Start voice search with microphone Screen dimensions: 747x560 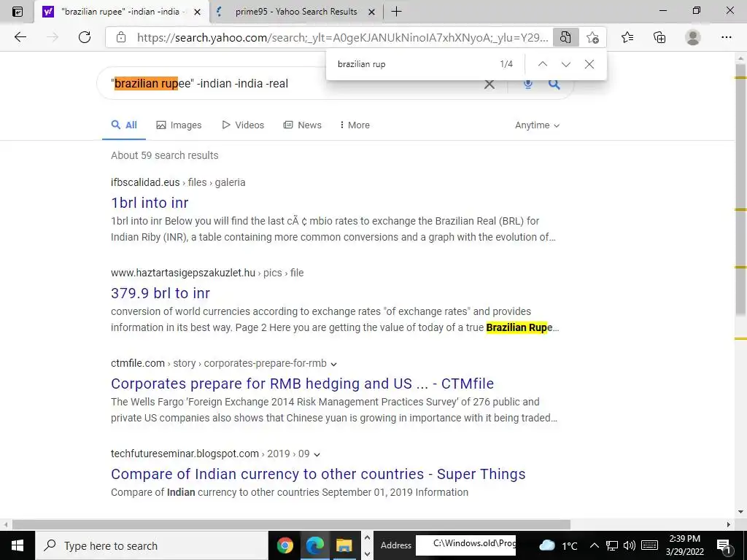pyautogui.click(x=528, y=85)
